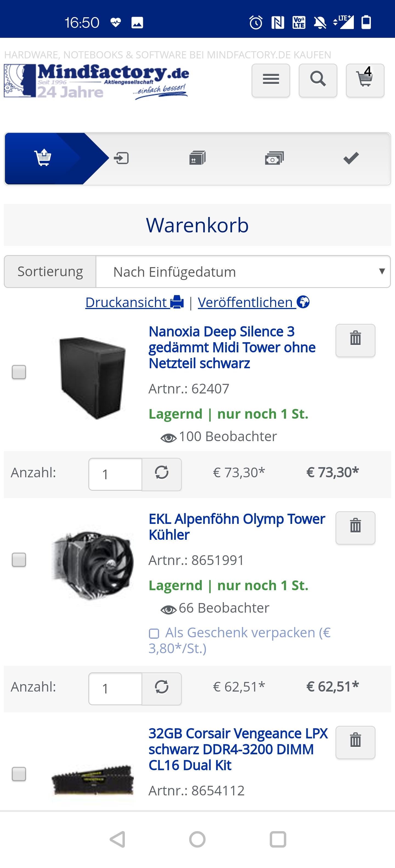Screen dimensions: 395x868
Task: Enable gift wrapping for the cooler
Action: pos(154,633)
